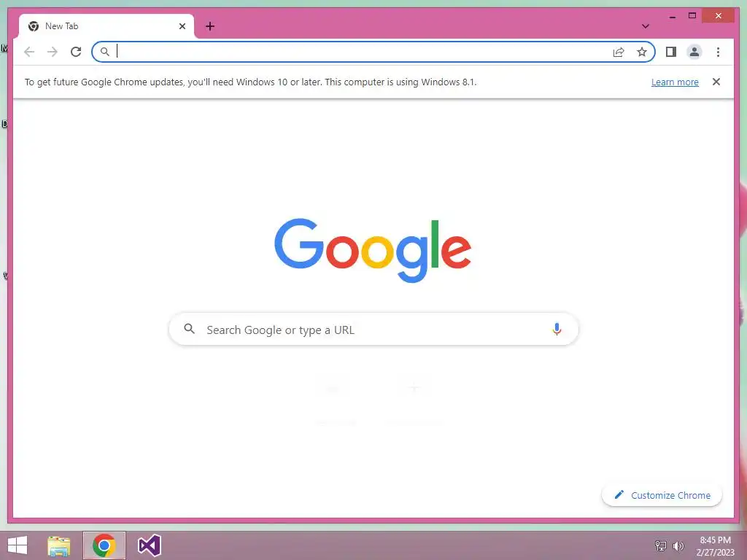Expand the tab search chevron
Screen dimensions: 747x560
pos(645,26)
